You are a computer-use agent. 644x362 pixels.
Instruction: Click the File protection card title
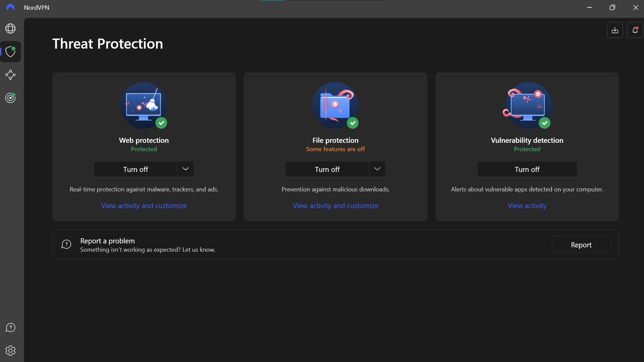[x=335, y=140]
